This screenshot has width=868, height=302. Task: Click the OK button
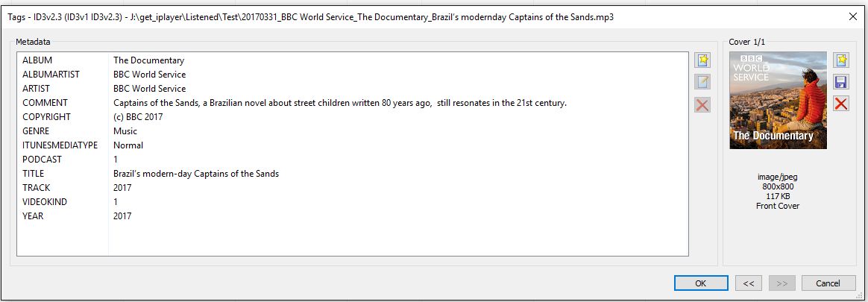coord(701,283)
